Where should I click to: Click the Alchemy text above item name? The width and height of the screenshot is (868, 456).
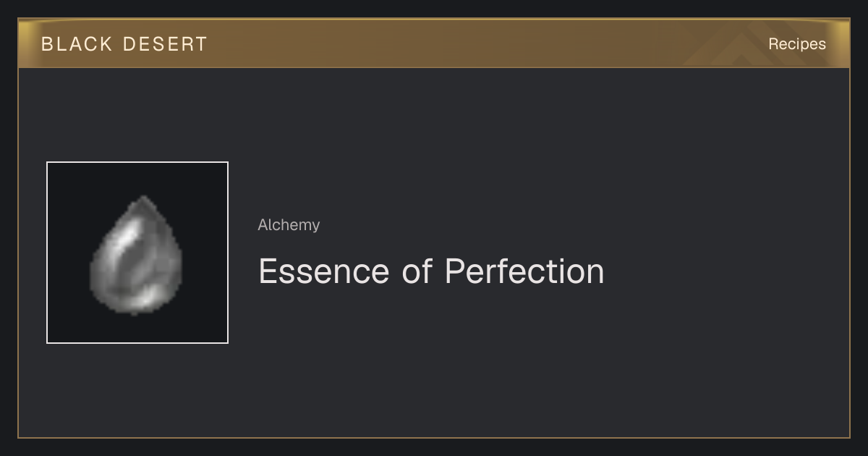289,225
